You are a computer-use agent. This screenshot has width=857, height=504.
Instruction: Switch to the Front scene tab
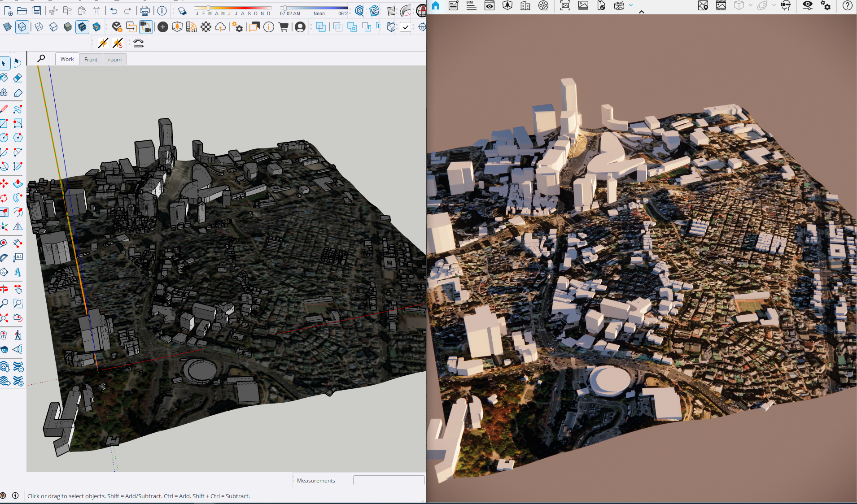[91, 60]
